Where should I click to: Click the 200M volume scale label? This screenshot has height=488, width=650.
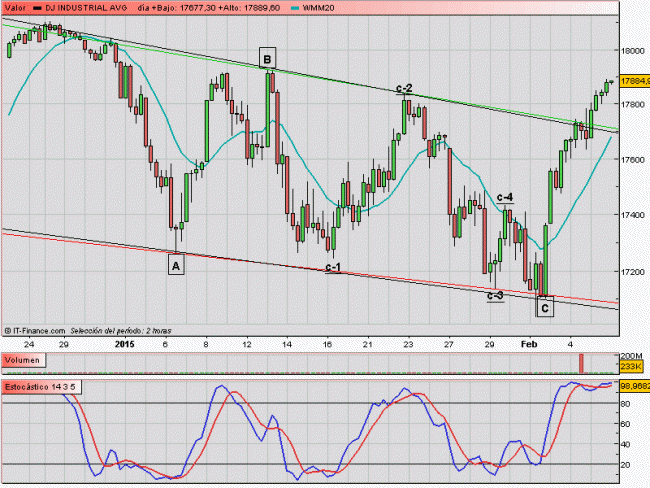[632, 356]
